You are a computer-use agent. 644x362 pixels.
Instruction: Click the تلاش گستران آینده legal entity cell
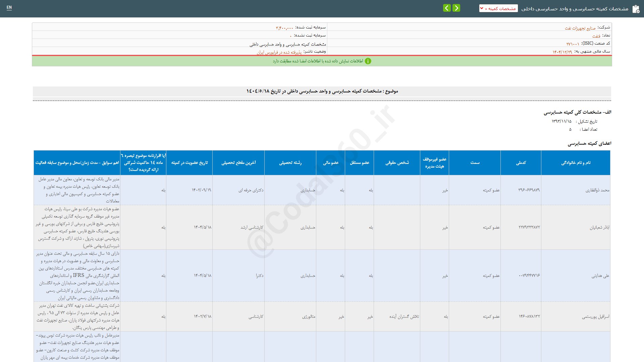397,316
